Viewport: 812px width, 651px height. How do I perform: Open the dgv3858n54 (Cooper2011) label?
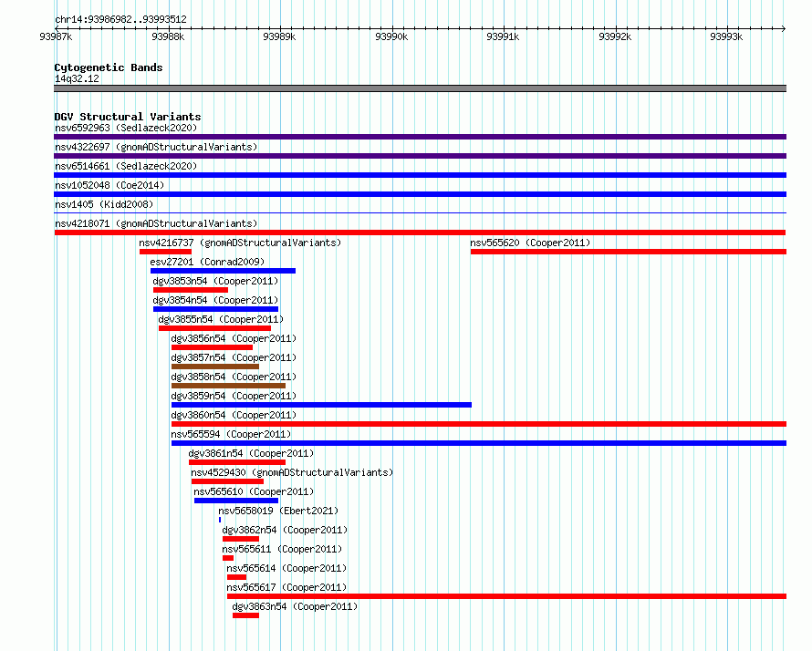click(234, 377)
